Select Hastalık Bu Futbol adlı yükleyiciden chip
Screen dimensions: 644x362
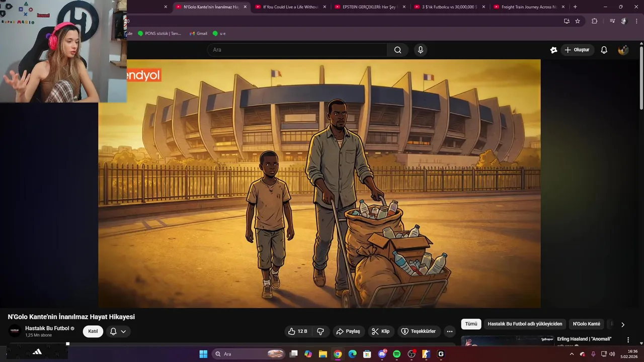coord(525,324)
